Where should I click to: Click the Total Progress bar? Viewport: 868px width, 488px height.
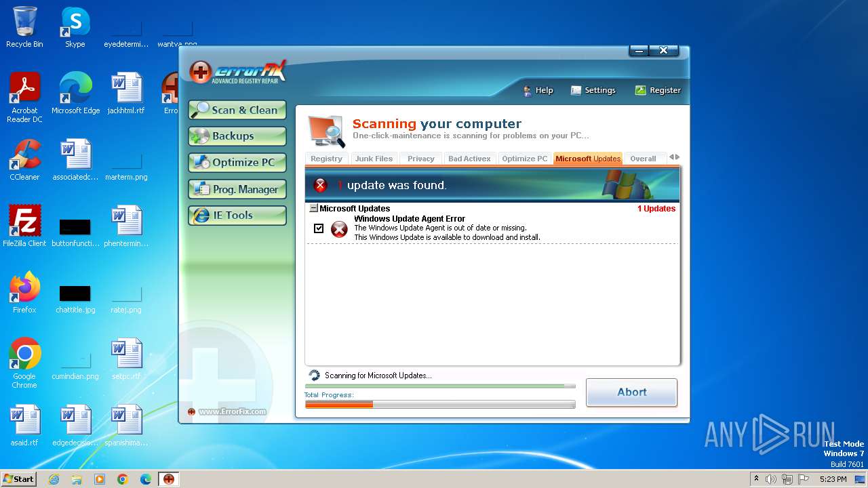tap(440, 404)
